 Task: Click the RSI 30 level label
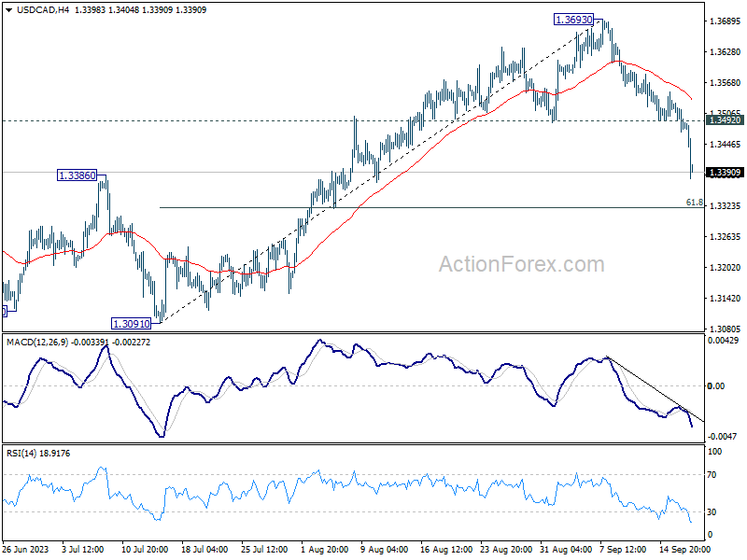712,511
